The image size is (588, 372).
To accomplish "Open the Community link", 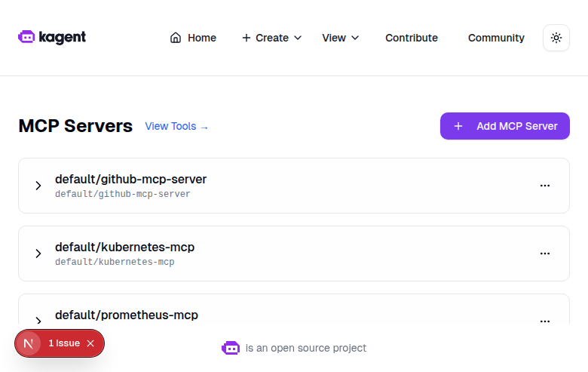I will (496, 38).
